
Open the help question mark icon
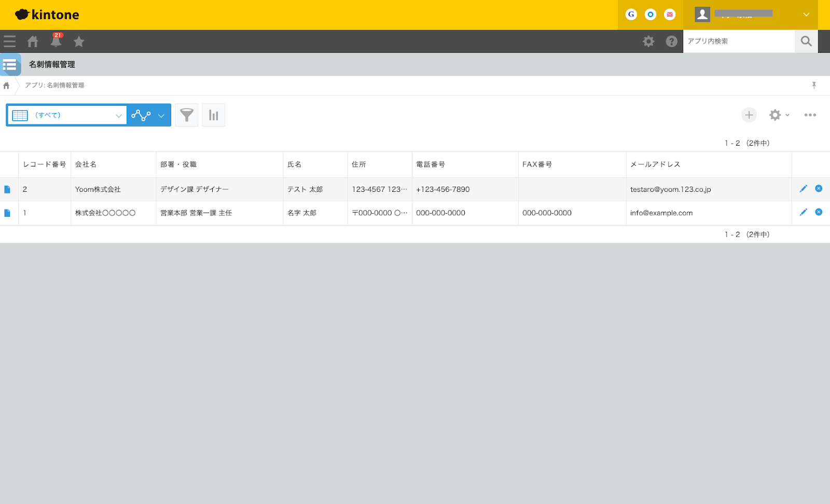tap(671, 41)
